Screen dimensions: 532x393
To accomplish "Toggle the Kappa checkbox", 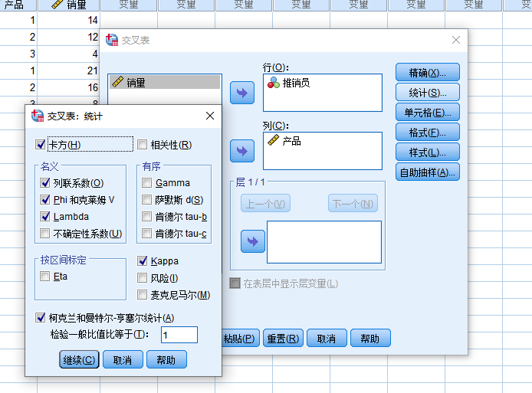I will [x=142, y=260].
